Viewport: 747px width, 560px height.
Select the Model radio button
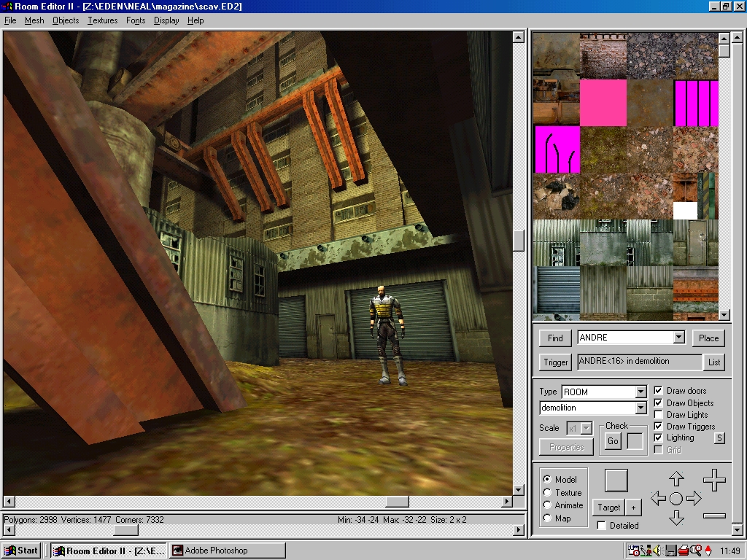tap(547, 479)
